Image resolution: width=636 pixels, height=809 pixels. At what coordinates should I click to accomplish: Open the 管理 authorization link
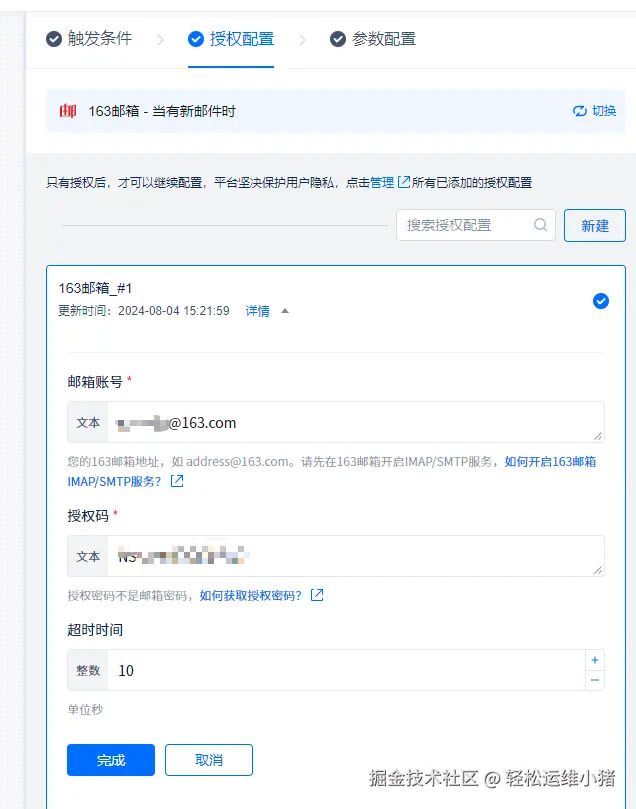[382, 182]
